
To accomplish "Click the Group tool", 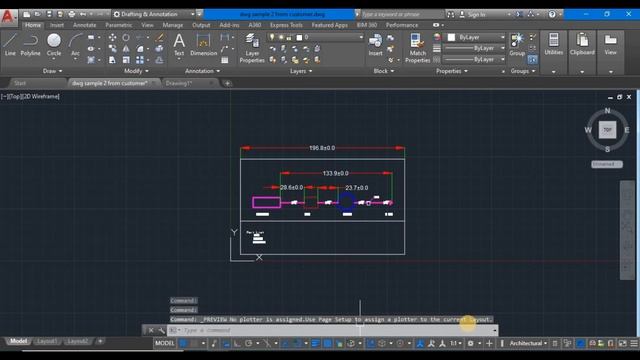I will [517, 45].
